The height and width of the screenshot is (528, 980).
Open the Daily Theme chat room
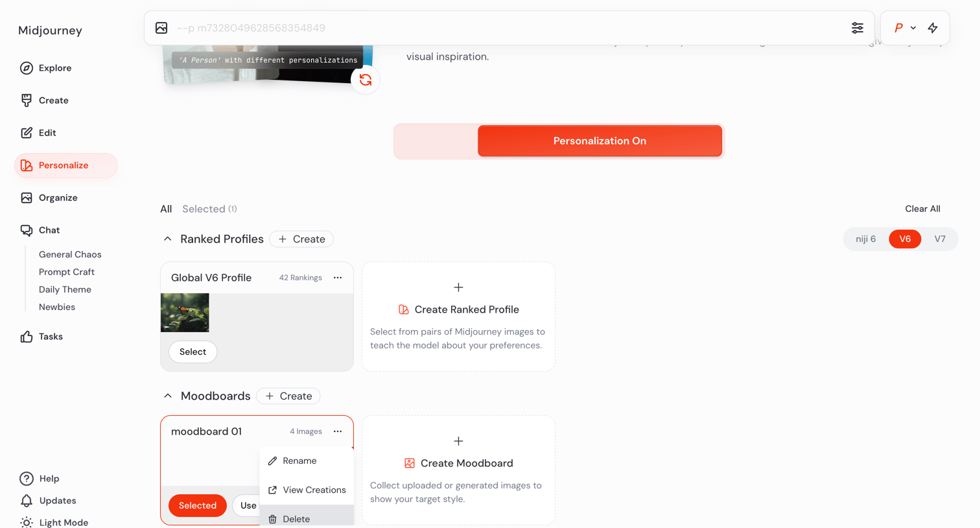click(x=65, y=290)
